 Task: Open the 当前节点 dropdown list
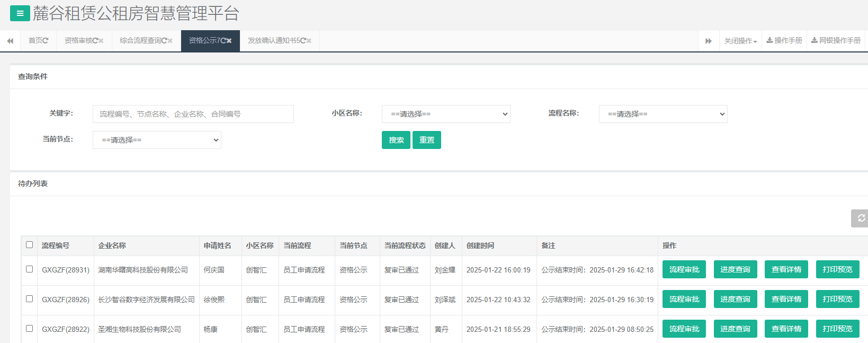pos(157,140)
